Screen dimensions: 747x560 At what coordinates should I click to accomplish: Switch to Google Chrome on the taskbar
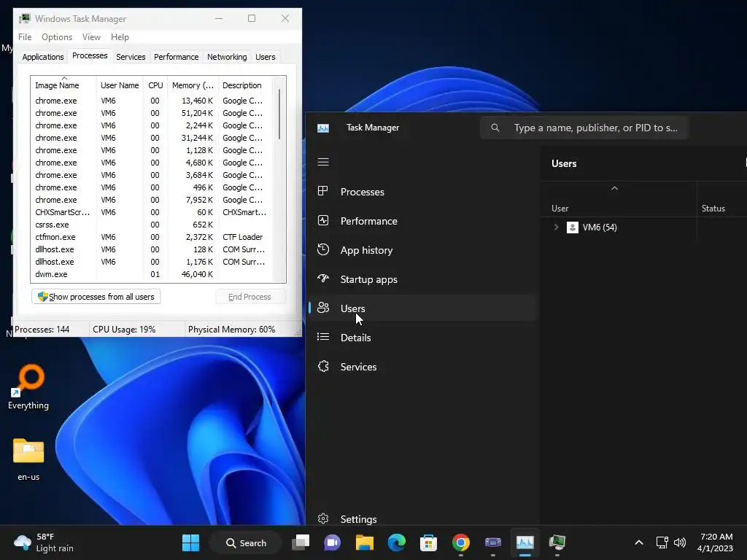tap(461, 542)
